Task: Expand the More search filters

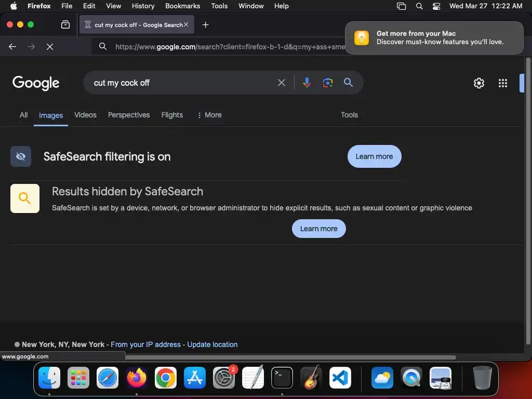Action: click(x=209, y=115)
